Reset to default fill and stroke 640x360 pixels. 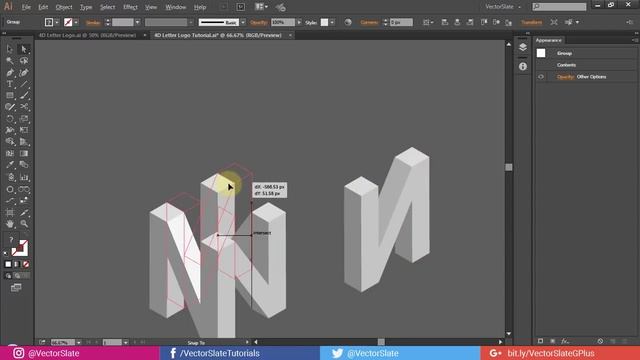(x=6, y=253)
